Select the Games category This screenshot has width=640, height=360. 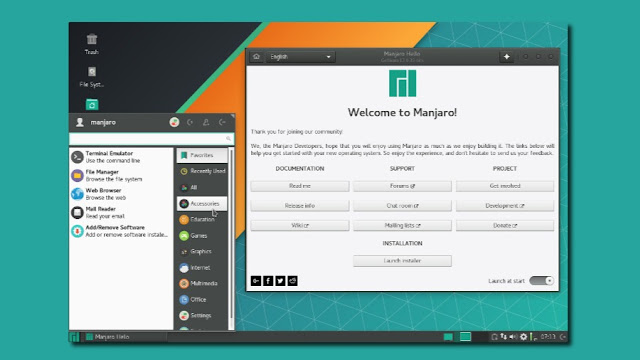[x=202, y=236]
